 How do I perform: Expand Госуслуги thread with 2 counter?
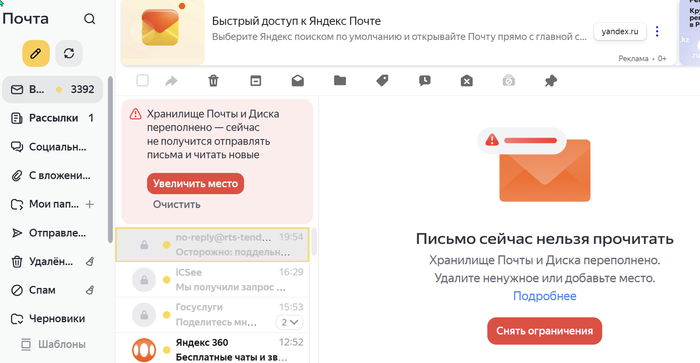click(x=289, y=322)
